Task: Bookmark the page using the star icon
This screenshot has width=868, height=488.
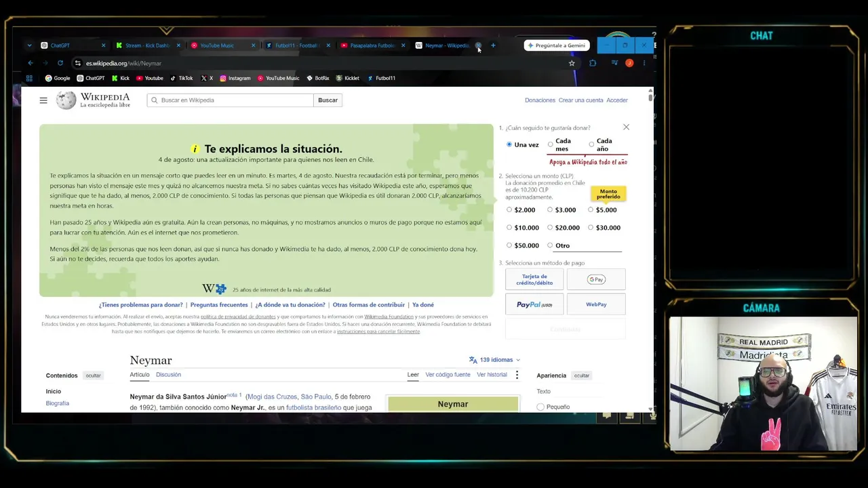Action: (x=572, y=63)
